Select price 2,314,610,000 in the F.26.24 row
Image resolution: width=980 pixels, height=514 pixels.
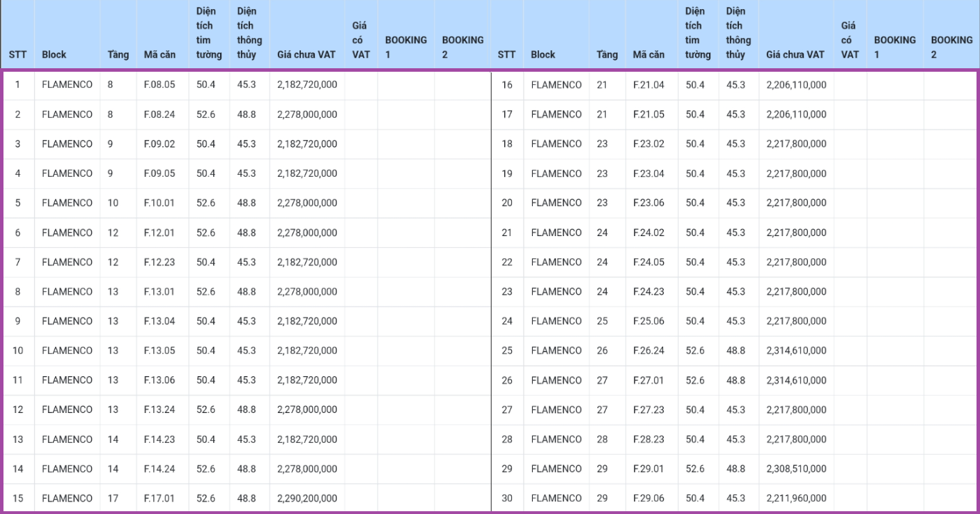click(796, 350)
